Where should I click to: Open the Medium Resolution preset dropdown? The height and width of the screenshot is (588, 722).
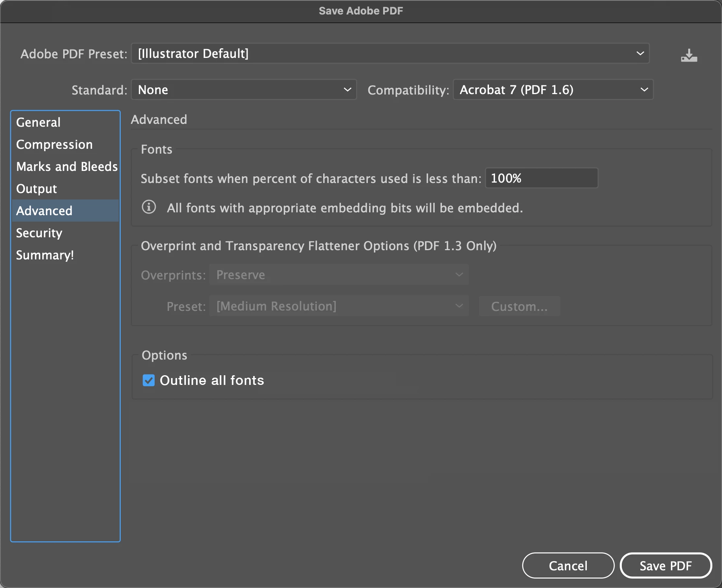click(339, 306)
